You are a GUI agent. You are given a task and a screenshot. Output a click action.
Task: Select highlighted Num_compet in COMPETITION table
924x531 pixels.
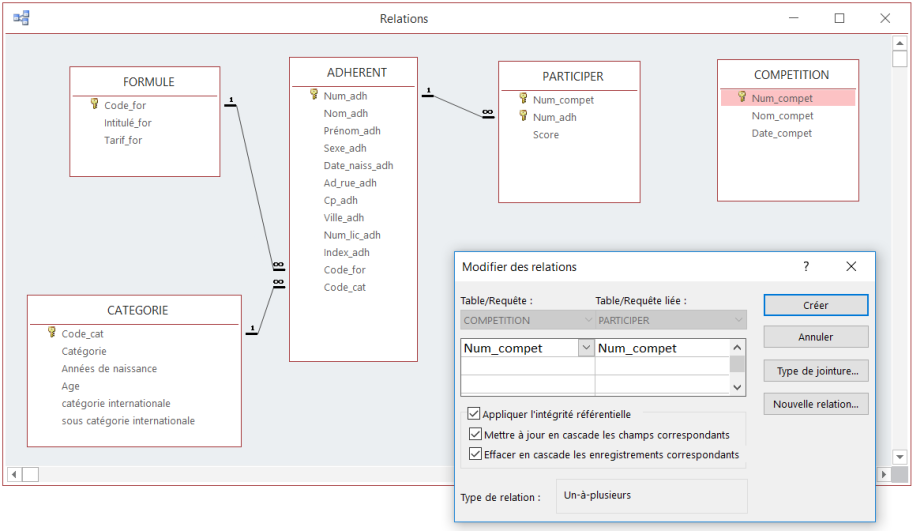788,98
